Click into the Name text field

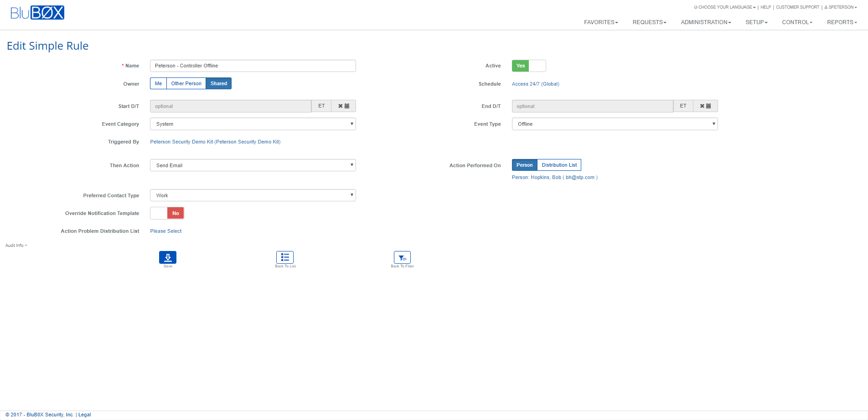tap(253, 66)
